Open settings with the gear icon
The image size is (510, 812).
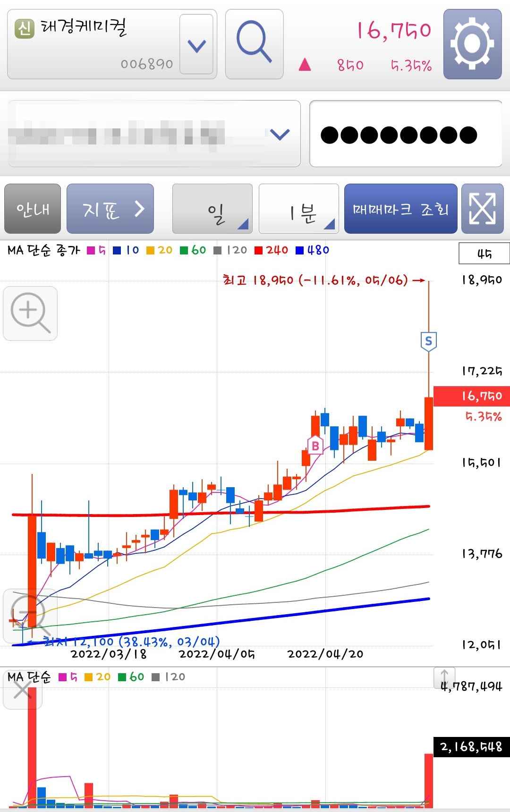[472, 44]
